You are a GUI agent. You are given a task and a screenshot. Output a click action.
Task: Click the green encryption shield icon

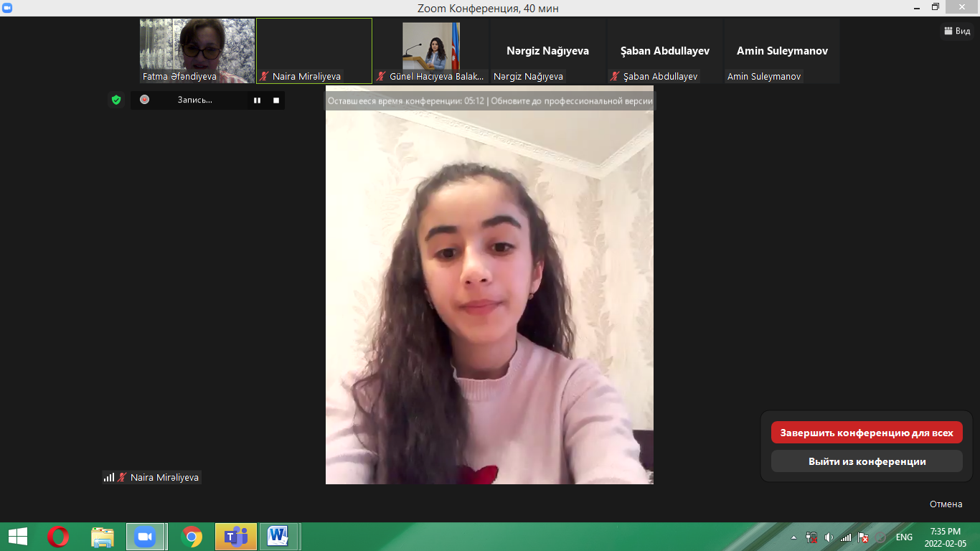[x=116, y=100]
